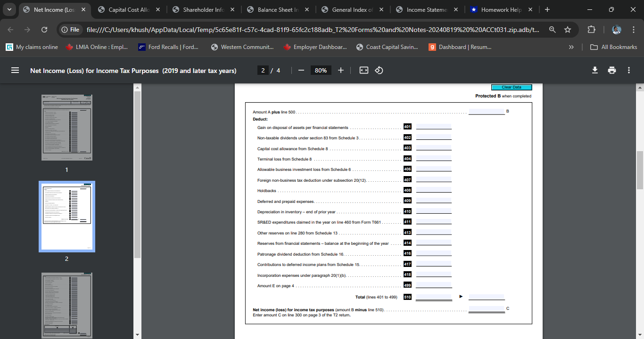Open the browser zoom magnifier icon
This screenshot has width=644, height=339.
553,30
